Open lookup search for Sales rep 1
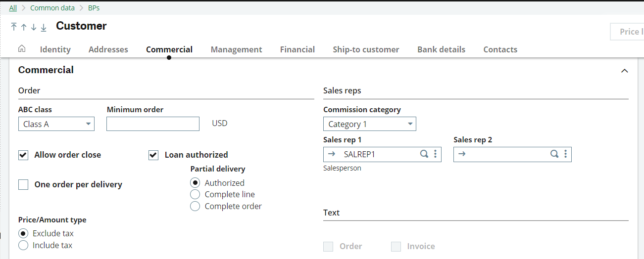 (424, 154)
